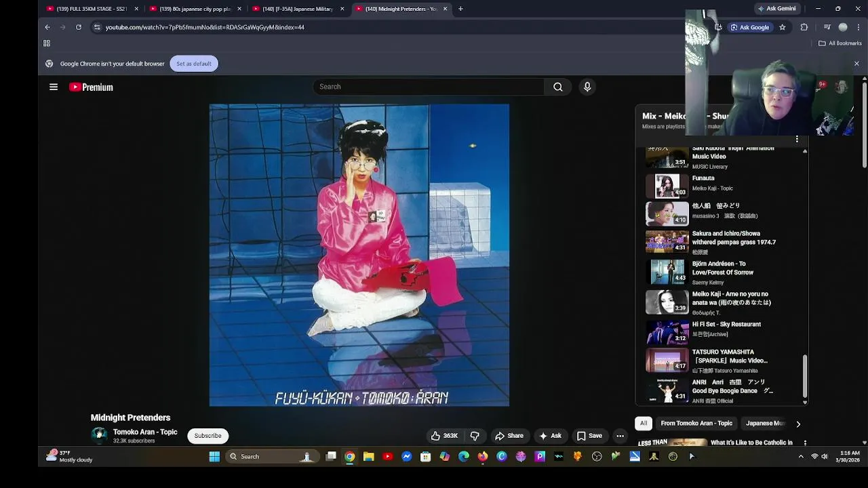
Task: Open more actions ellipsis below the video
Action: (x=620, y=436)
